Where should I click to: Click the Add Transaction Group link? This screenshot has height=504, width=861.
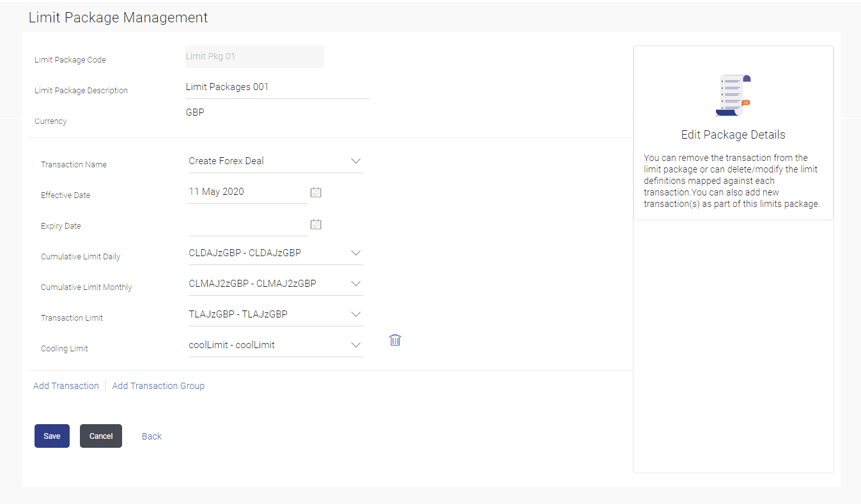(159, 386)
